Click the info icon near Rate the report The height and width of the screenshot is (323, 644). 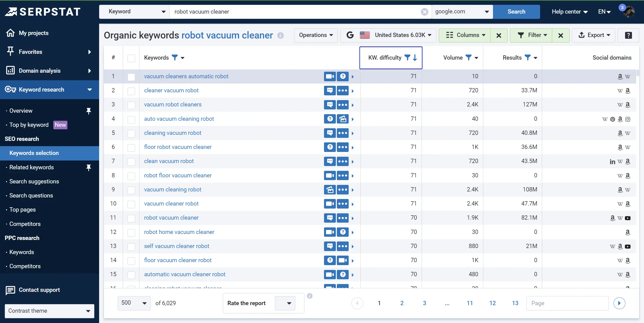click(x=310, y=296)
